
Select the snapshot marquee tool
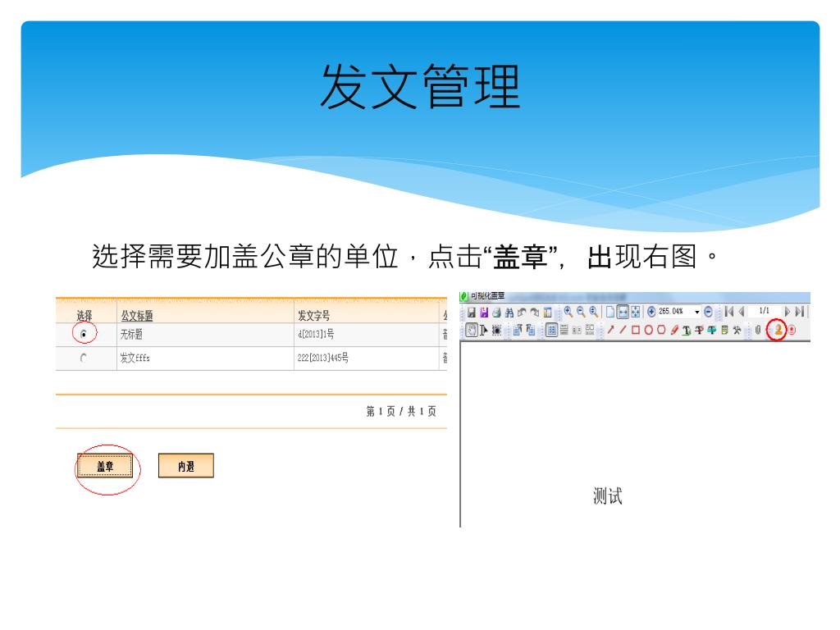pos(496,330)
